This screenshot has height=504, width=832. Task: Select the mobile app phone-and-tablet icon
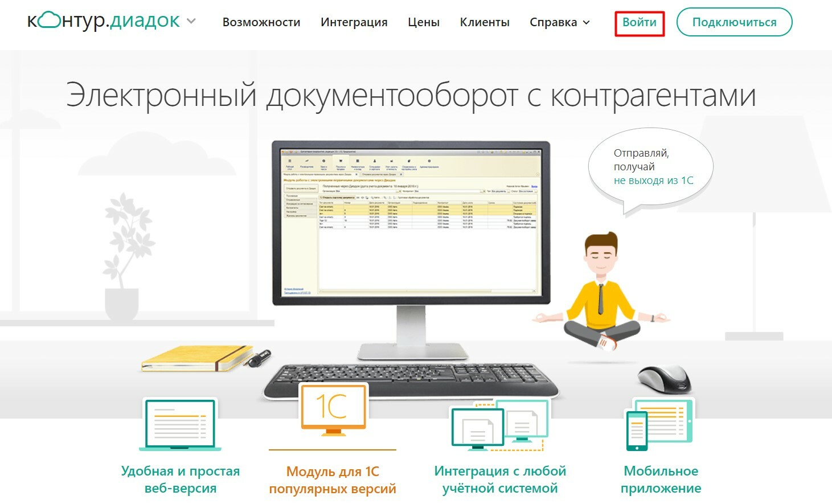(659, 425)
